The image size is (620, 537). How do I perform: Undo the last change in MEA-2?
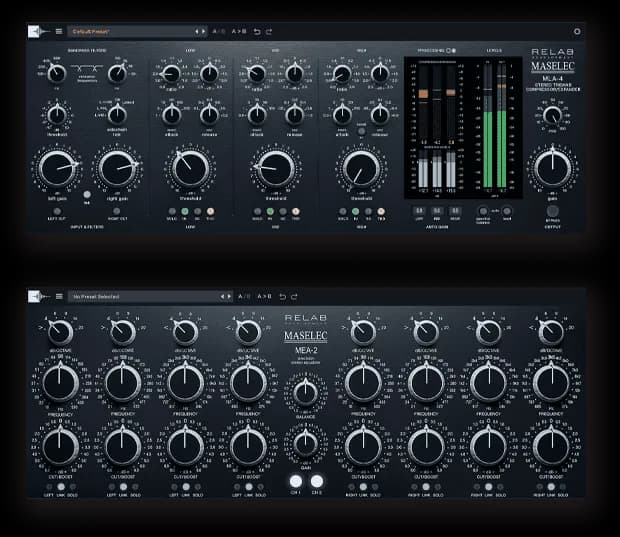283,296
